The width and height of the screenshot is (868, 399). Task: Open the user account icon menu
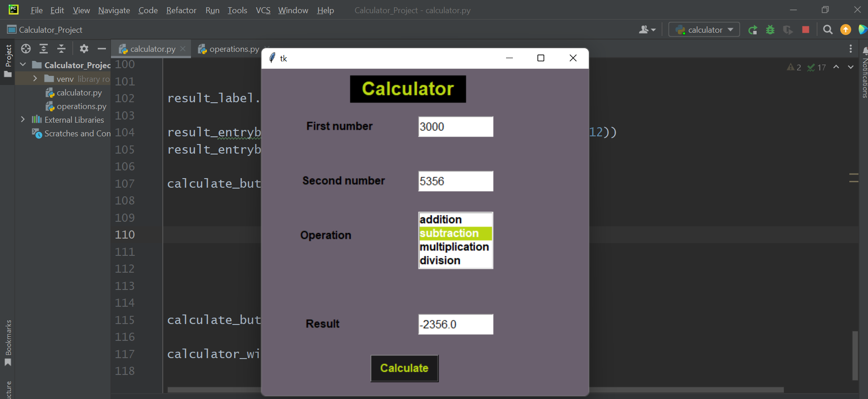pyautogui.click(x=647, y=30)
